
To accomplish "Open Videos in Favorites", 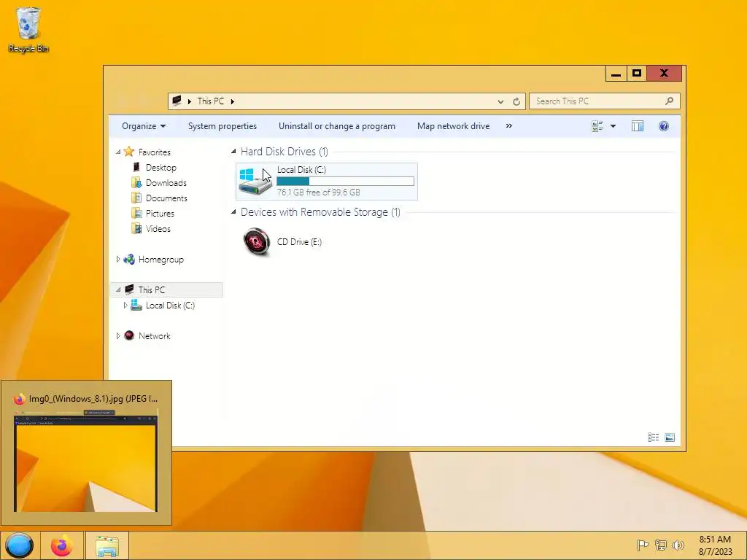I will (x=158, y=228).
